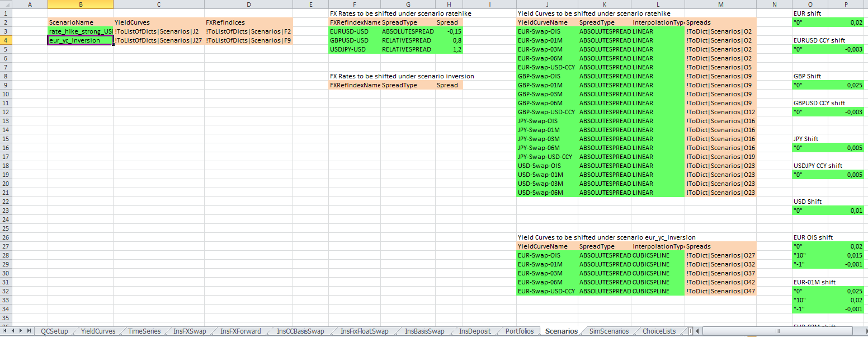
Task: Select the GBP-Swap-USD-CCY cell
Action: tap(547, 112)
